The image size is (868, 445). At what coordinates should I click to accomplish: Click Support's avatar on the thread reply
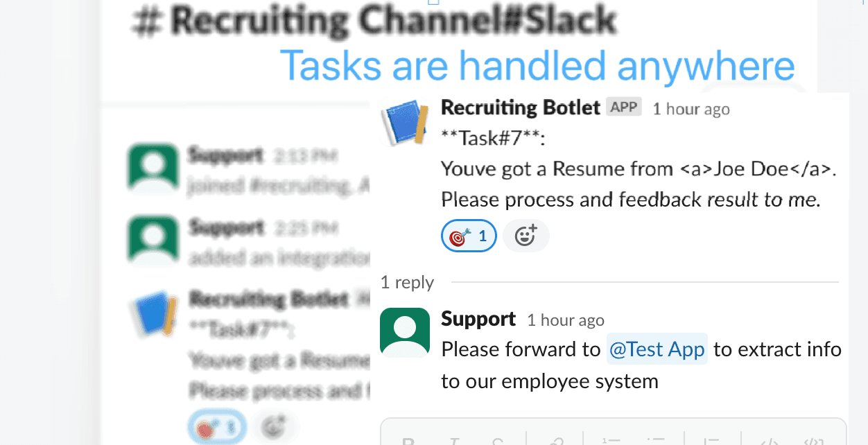click(405, 332)
